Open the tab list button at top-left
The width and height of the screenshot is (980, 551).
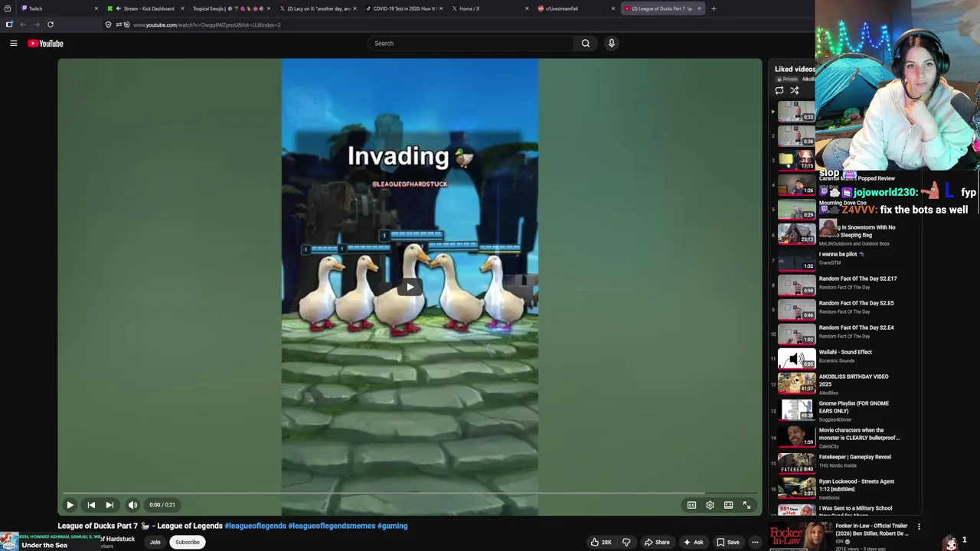8,8
